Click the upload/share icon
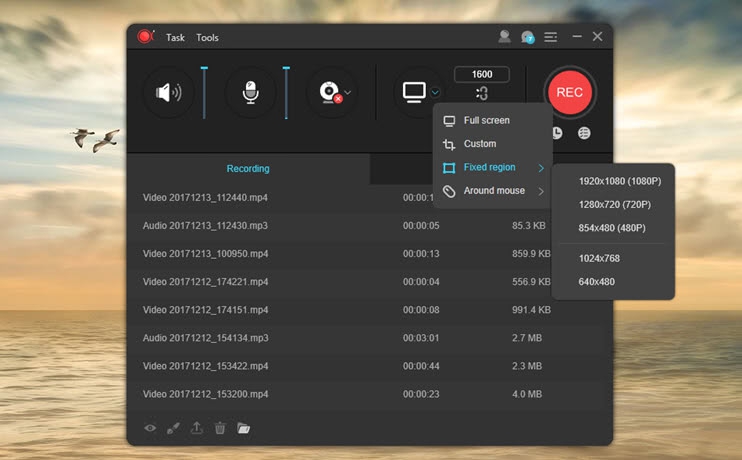Image resolution: width=742 pixels, height=460 pixels. [x=196, y=428]
